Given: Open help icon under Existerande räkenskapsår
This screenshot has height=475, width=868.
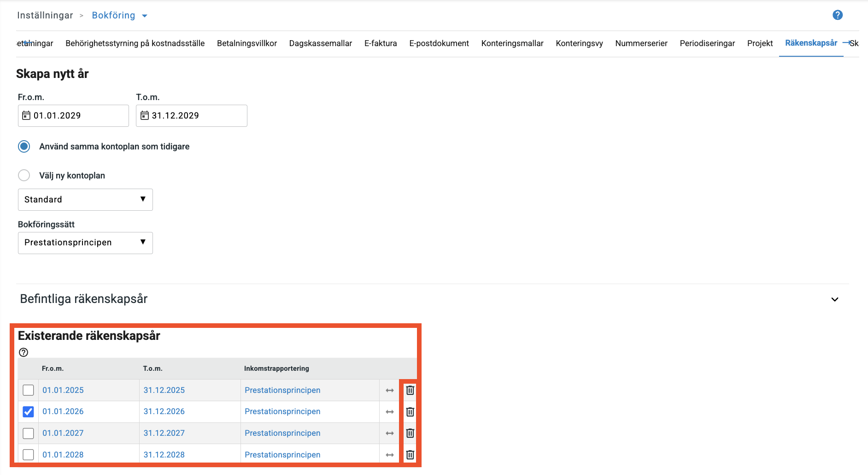Looking at the screenshot, I should click(23, 352).
